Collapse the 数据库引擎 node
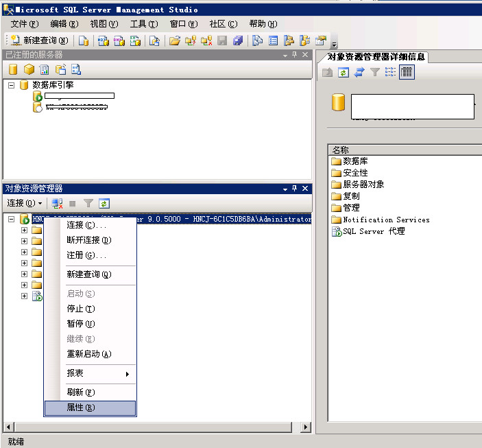This screenshot has height=448, width=482. coord(12,85)
